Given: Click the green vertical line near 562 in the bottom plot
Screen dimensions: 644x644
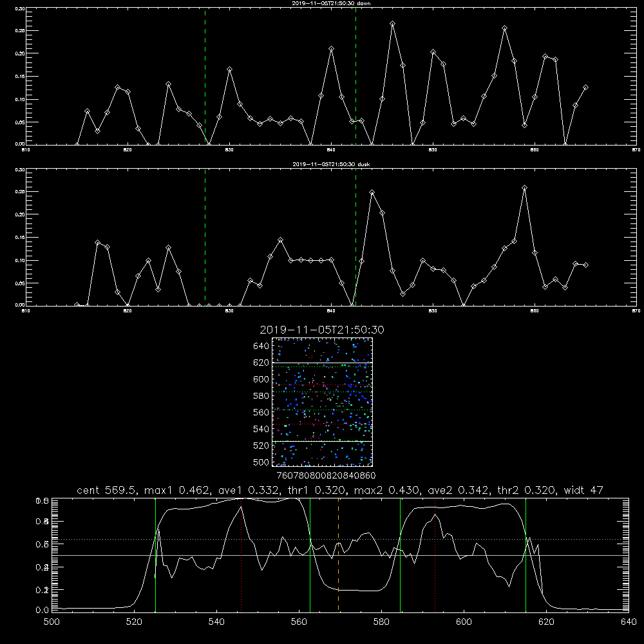Looking at the screenshot, I should [x=310, y=554].
